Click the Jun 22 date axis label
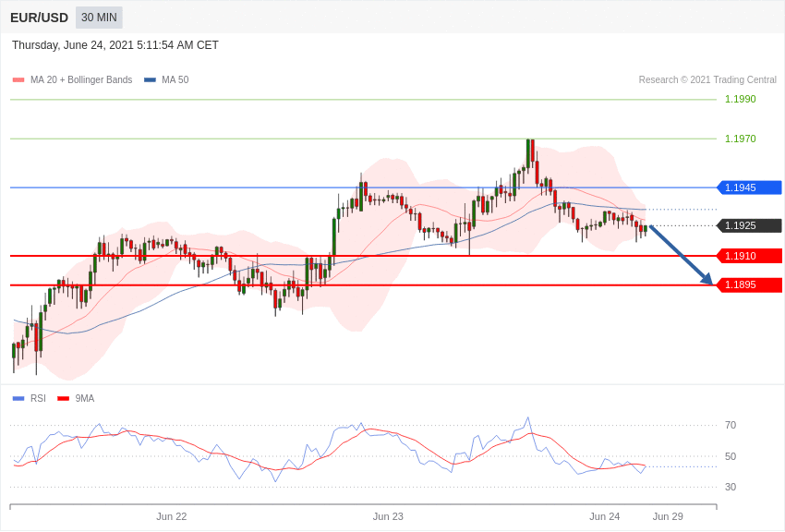The width and height of the screenshot is (785, 532). pos(171,516)
